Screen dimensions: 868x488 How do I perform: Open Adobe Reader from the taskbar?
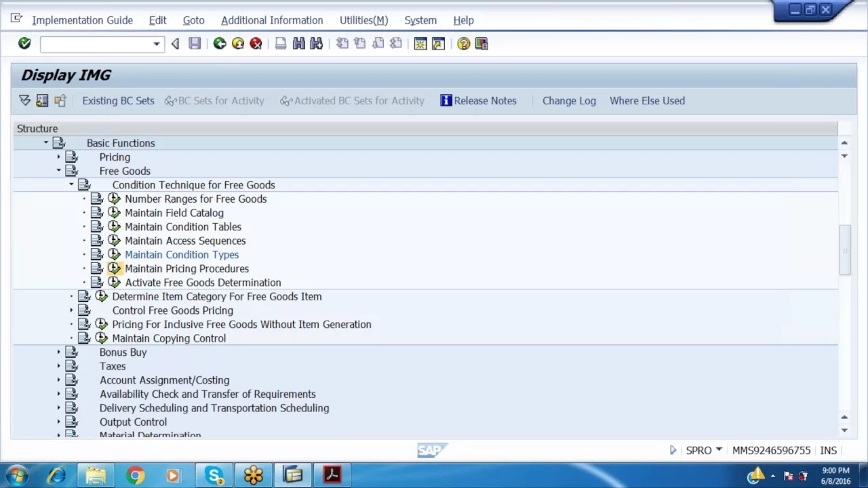click(x=332, y=476)
